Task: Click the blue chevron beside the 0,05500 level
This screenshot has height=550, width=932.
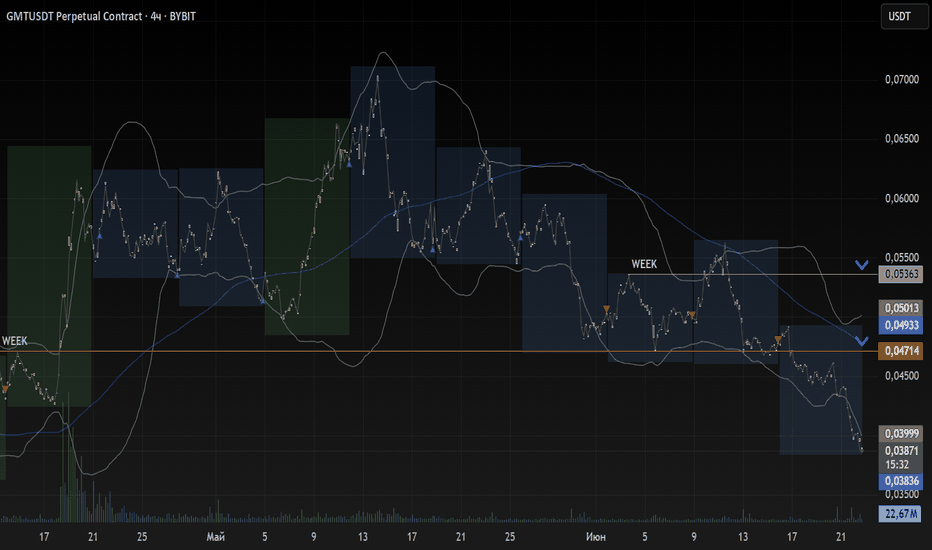Action: tap(861, 265)
